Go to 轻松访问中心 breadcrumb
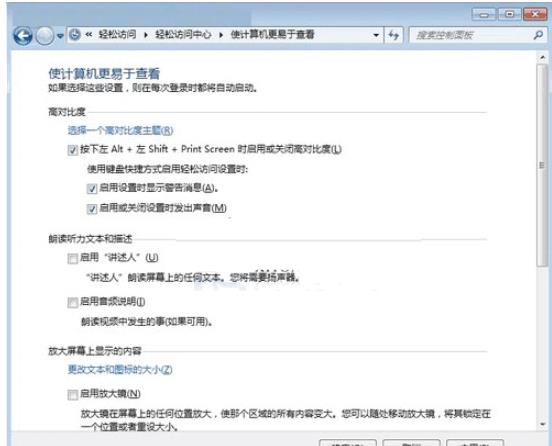Image resolution: width=552 pixels, height=446 pixels. pyautogui.click(x=183, y=34)
